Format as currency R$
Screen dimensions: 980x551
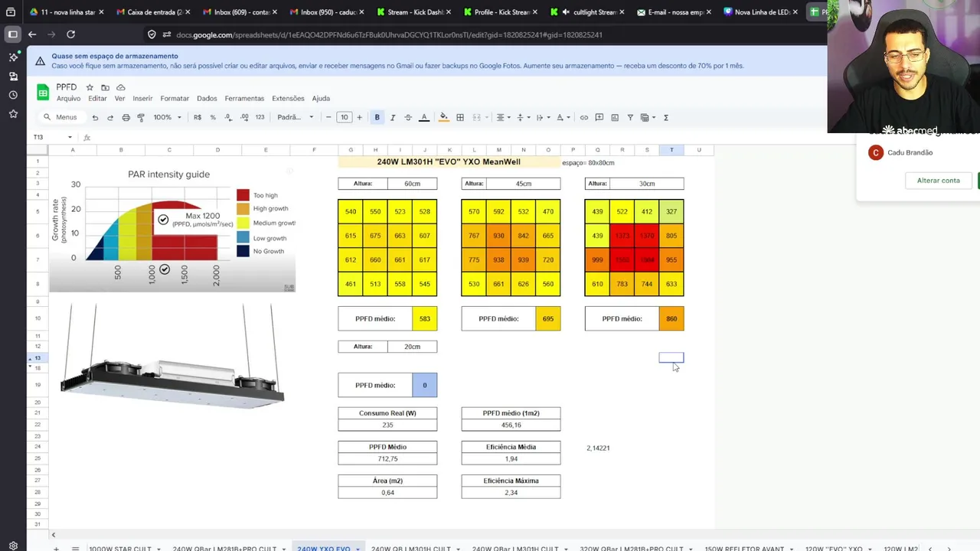point(198,117)
